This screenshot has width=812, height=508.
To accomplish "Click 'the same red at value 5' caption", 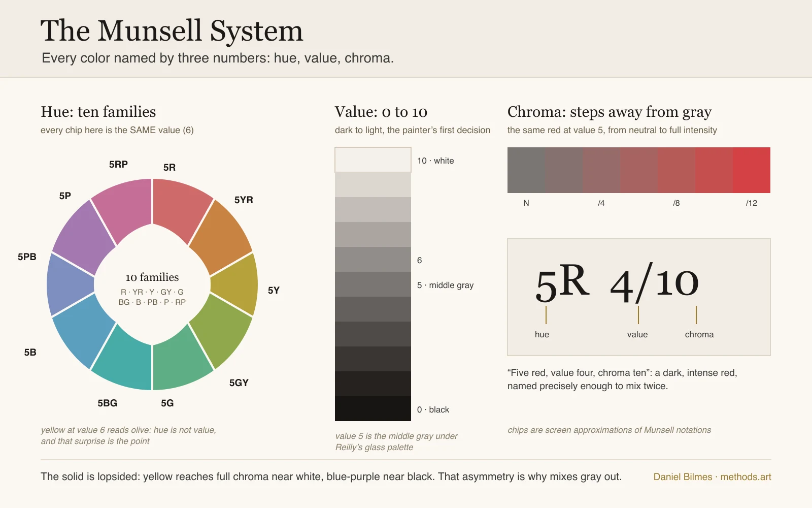I will click(612, 130).
